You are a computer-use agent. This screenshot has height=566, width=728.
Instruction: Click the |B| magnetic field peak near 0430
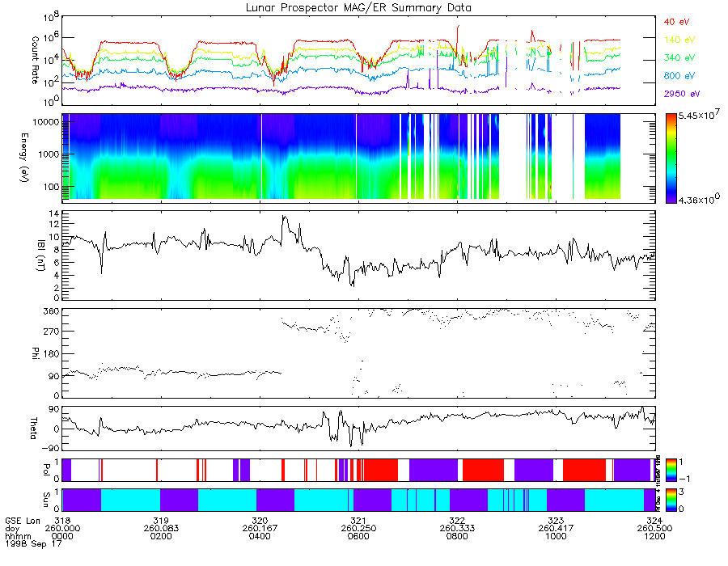coord(284,217)
